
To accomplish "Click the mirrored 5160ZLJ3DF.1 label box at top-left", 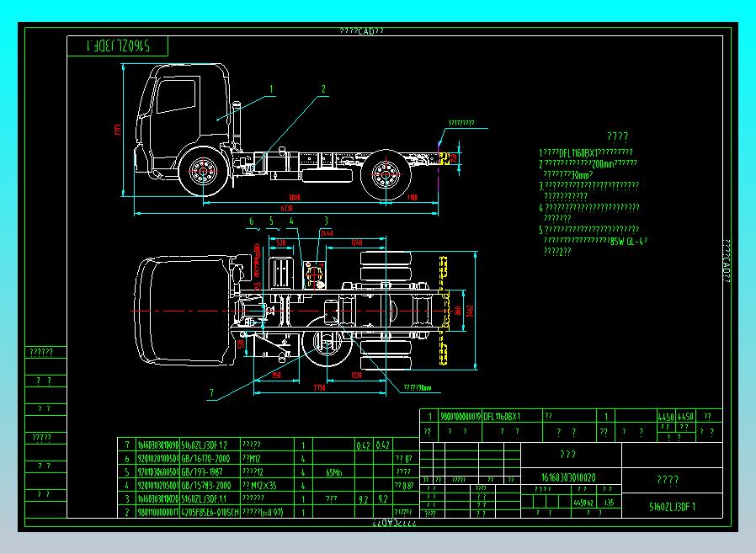I will [x=118, y=46].
